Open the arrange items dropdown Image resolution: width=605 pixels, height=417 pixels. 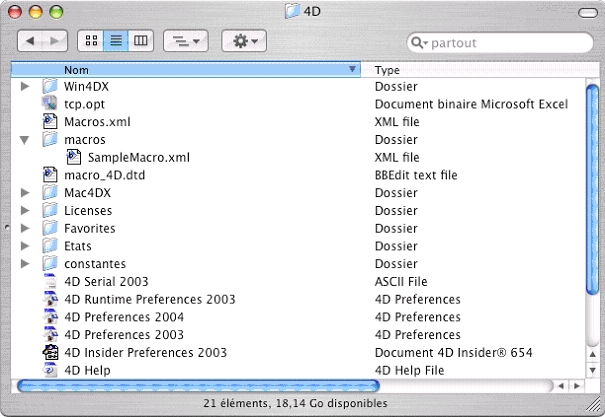[185, 41]
